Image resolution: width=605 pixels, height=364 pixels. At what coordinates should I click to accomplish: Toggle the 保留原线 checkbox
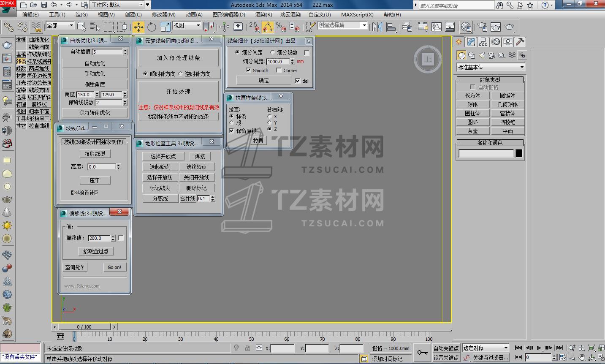231,131
